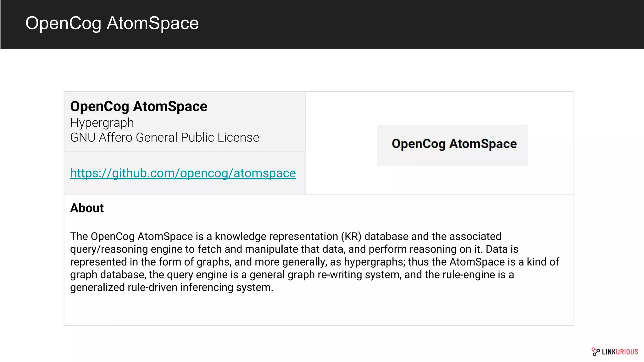
Task: Open the github.com/opencog/atomspace link
Action: point(183,173)
